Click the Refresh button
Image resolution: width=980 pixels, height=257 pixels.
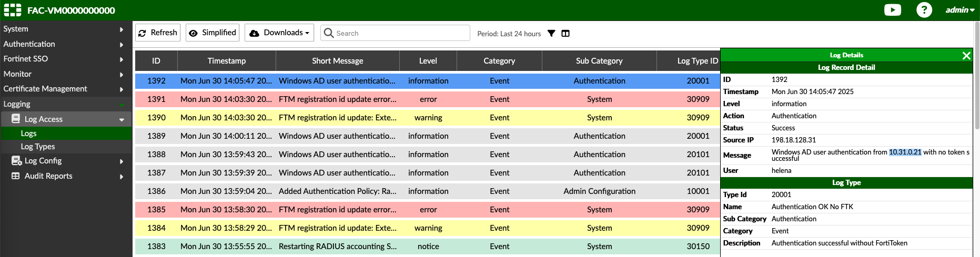coord(158,33)
